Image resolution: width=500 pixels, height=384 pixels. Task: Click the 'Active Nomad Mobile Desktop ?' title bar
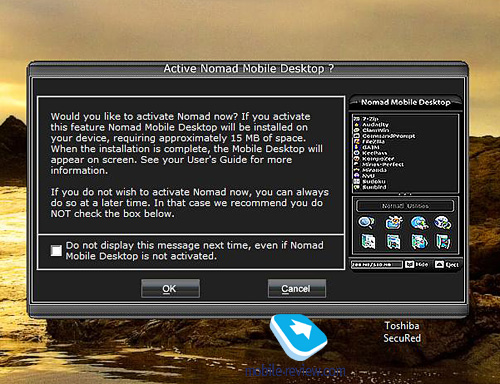pos(248,69)
